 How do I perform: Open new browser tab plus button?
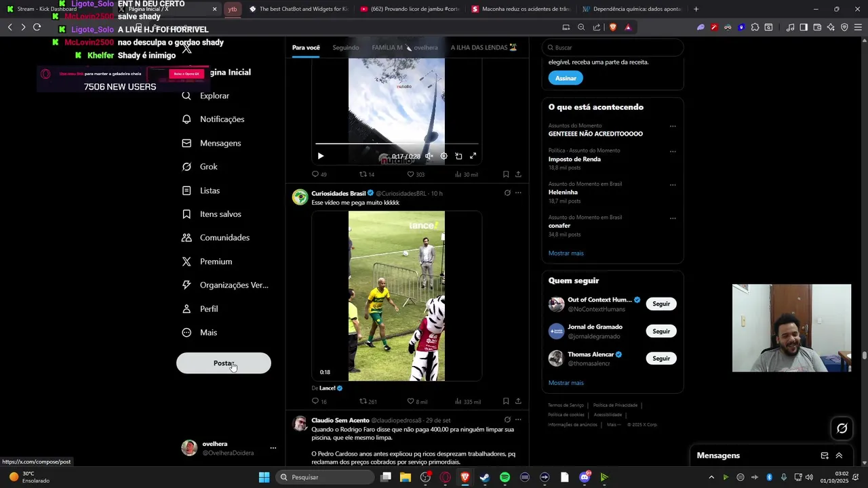coord(696,9)
